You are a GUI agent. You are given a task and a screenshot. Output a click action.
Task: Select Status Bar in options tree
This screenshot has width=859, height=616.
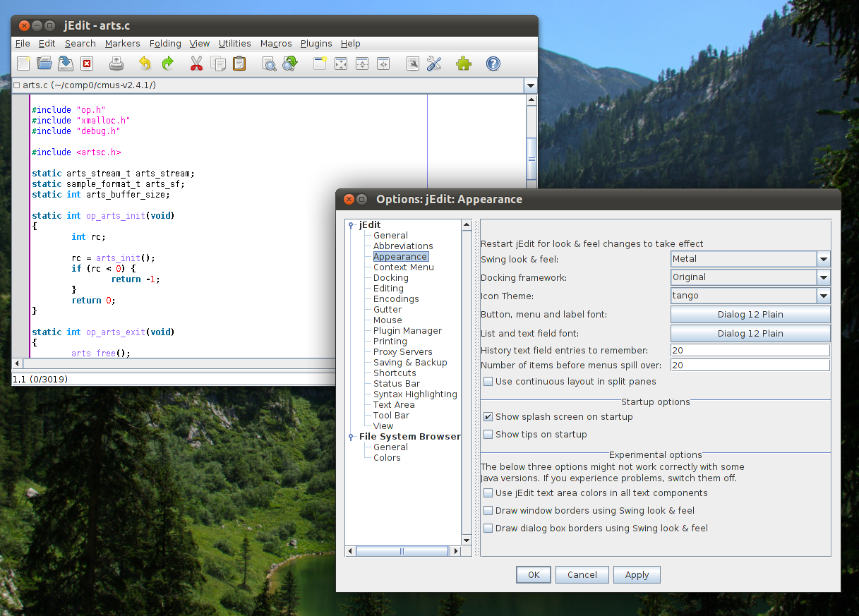[x=397, y=384]
